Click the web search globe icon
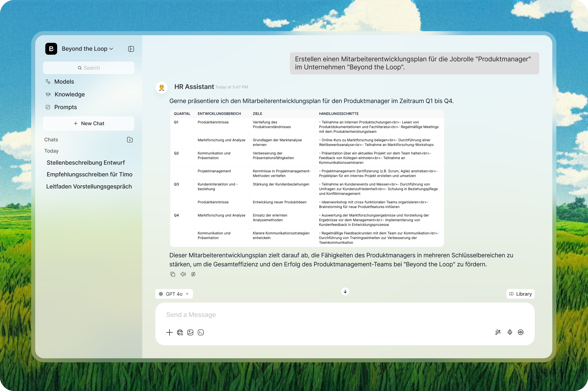 [x=180, y=332]
